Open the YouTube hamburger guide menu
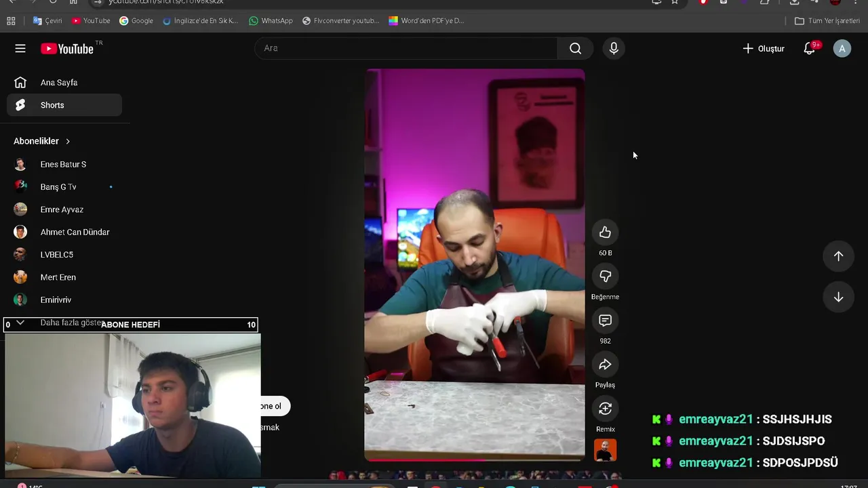Viewport: 868px width, 488px height. click(20, 48)
